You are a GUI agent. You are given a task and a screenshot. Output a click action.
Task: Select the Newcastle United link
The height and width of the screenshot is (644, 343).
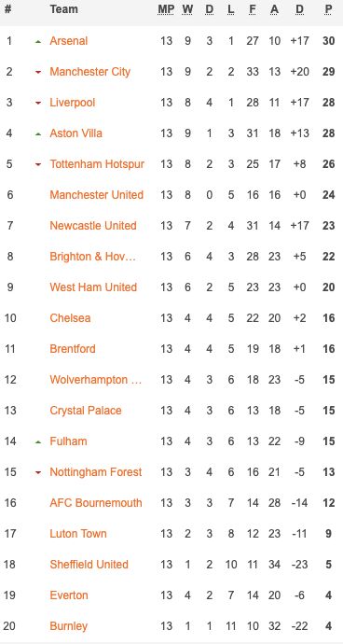[x=93, y=226]
